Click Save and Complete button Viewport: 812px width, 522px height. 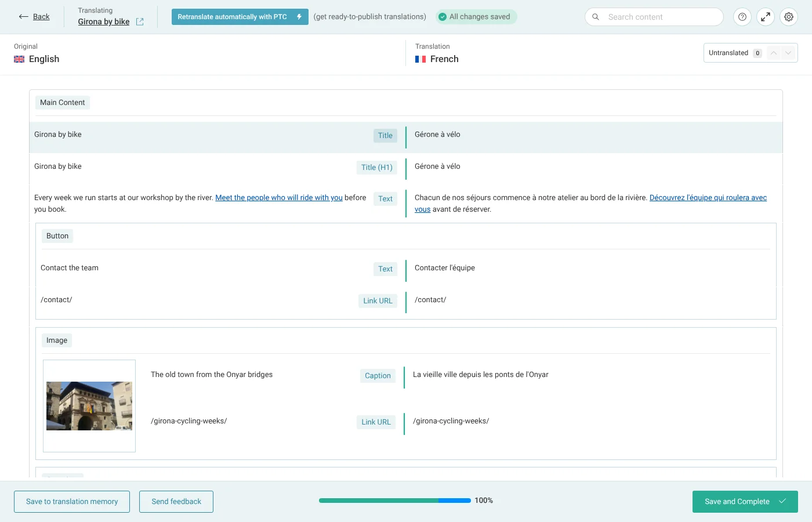point(745,502)
